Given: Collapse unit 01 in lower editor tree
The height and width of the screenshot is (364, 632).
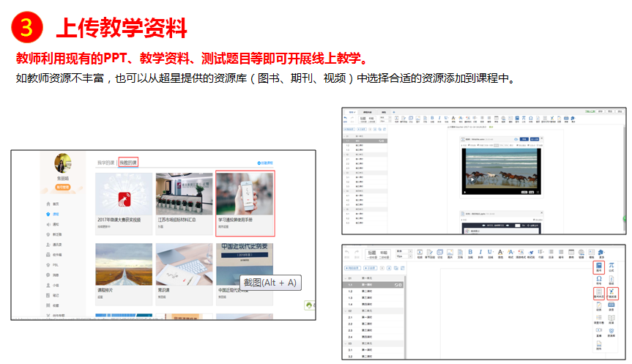Looking at the screenshot, I should point(346,278).
